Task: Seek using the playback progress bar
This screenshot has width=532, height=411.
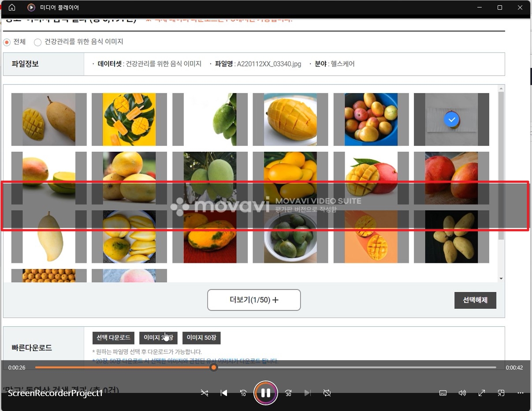Action: [265, 367]
